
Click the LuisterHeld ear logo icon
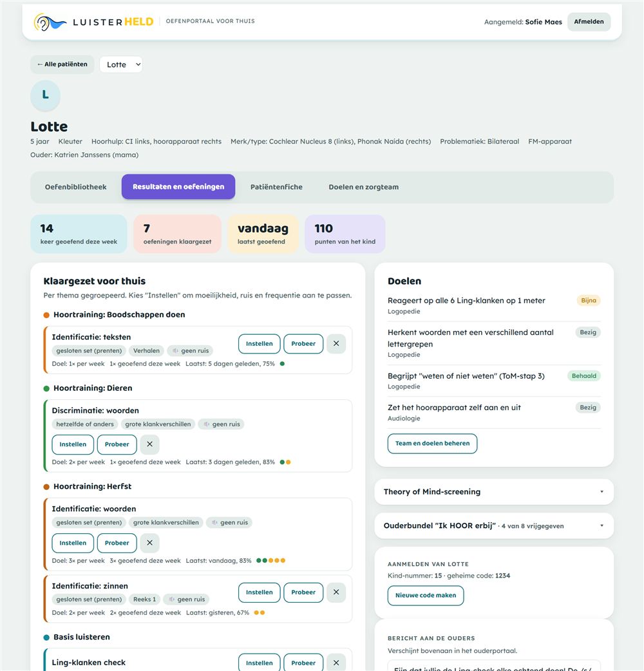tap(50, 22)
